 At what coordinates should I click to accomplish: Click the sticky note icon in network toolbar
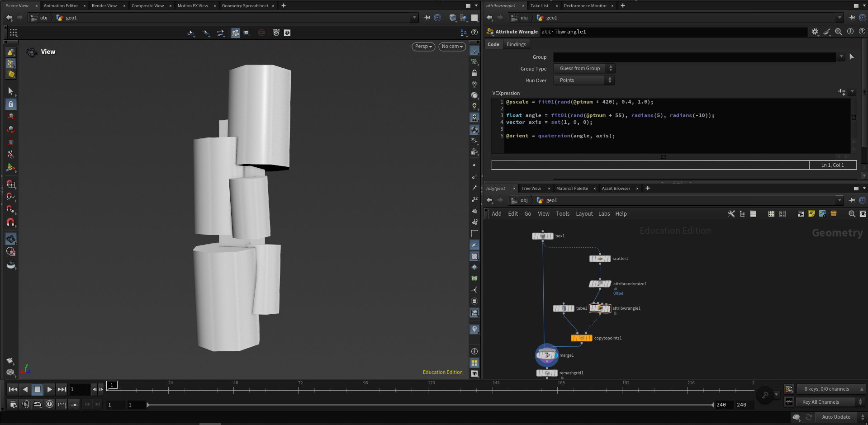pyautogui.click(x=811, y=214)
